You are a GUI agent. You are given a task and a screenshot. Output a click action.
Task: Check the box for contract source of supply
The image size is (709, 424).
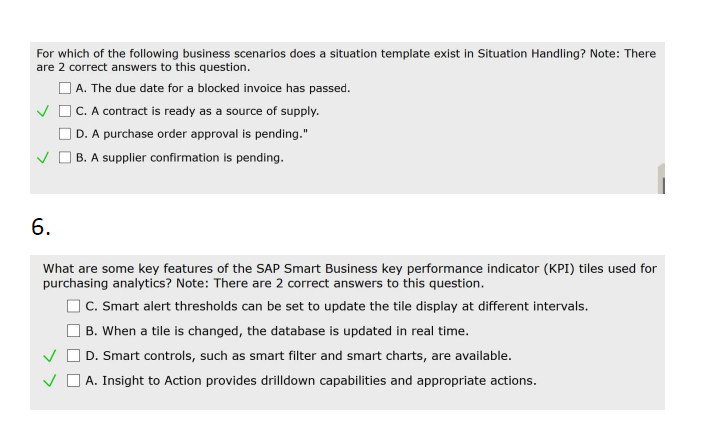(66, 111)
